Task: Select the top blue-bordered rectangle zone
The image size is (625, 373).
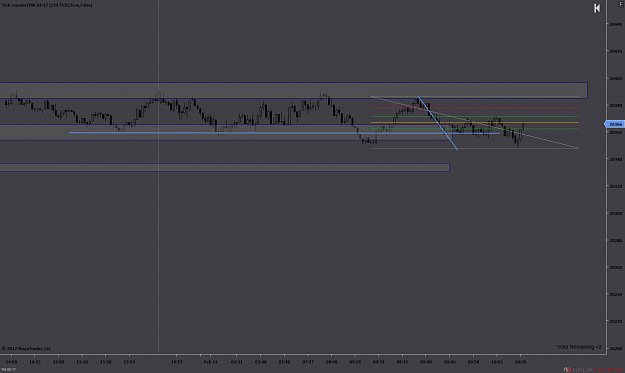Action: 293,90
